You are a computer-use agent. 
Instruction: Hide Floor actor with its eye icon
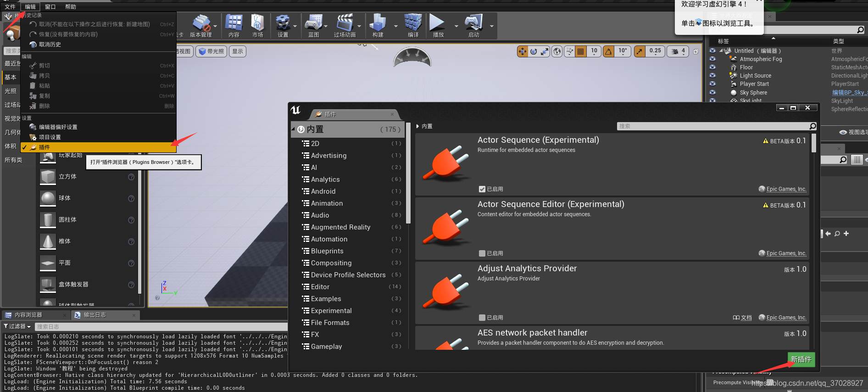coord(712,67)
